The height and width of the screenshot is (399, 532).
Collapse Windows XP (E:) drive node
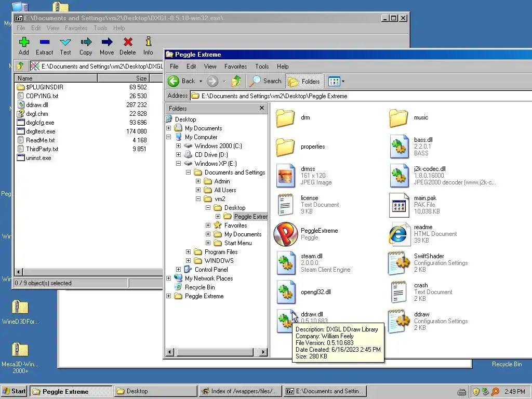pyautogui.click(x=179, y=164)
